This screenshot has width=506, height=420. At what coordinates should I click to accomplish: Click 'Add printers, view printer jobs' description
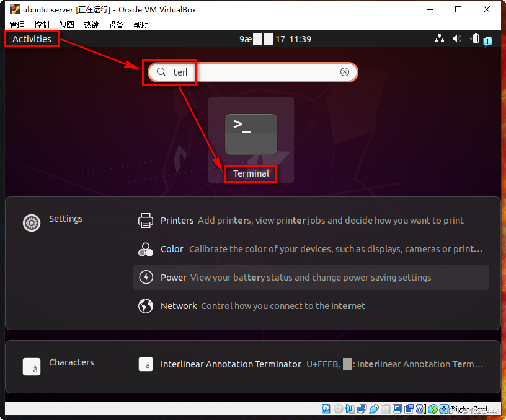[x=331, y=221]
